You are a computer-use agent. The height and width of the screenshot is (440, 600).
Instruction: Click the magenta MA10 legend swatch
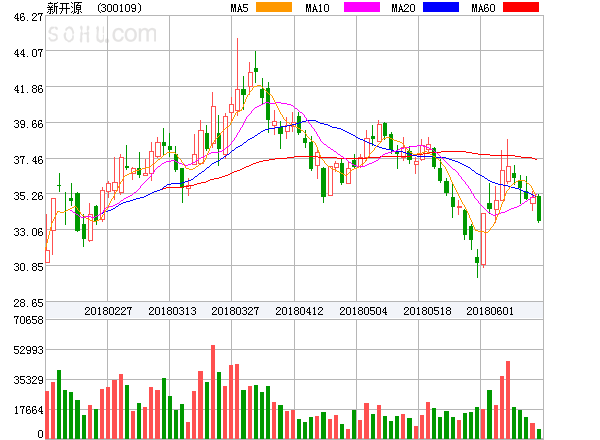[x=362, y=7]
